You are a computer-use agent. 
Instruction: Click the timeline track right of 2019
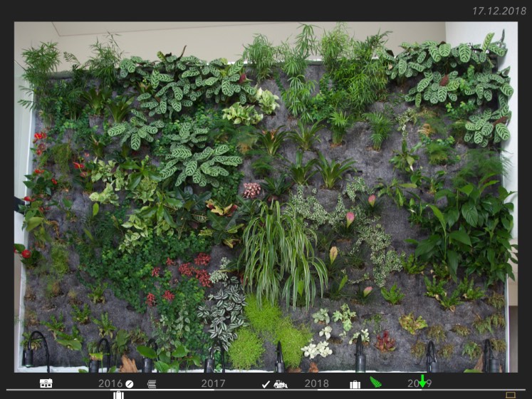[x=470, y=389]
